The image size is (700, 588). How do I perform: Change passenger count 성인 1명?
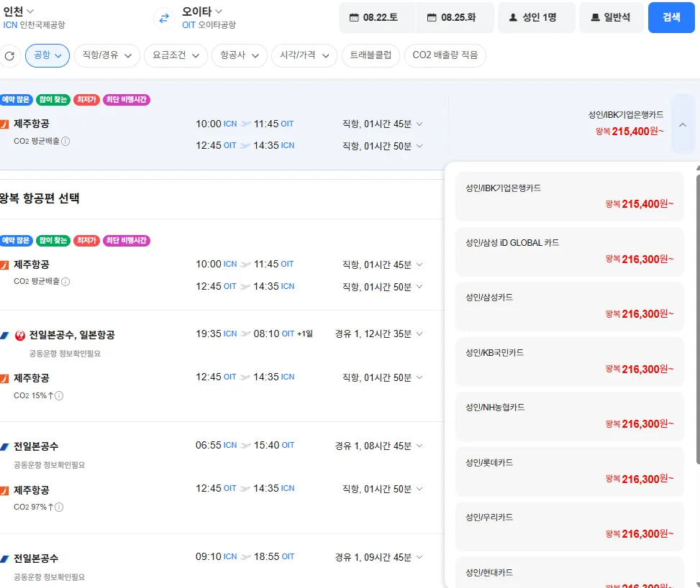pos(536,17)
